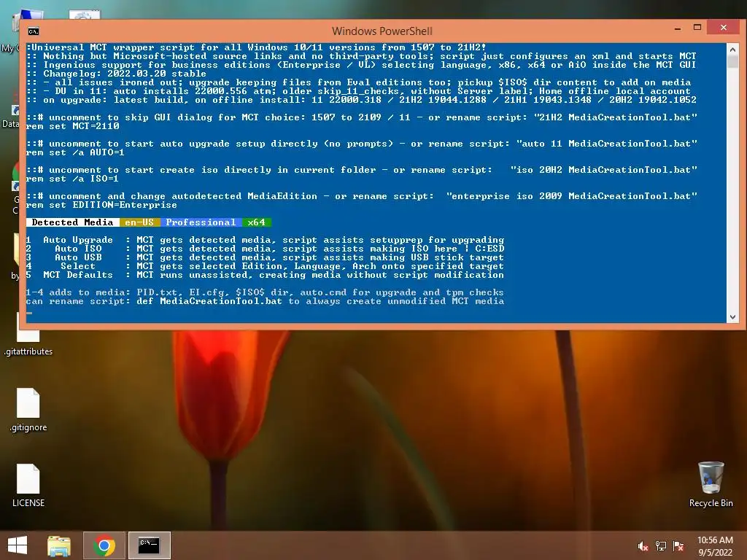The height and width of the screenshot is (560, 747).
Task: Click the 'rem set EDITION=Enterprise' line
Action: 101,205
